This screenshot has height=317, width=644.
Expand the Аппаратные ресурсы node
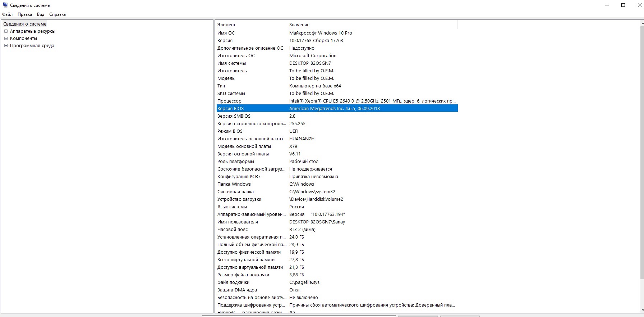(6, 31)
